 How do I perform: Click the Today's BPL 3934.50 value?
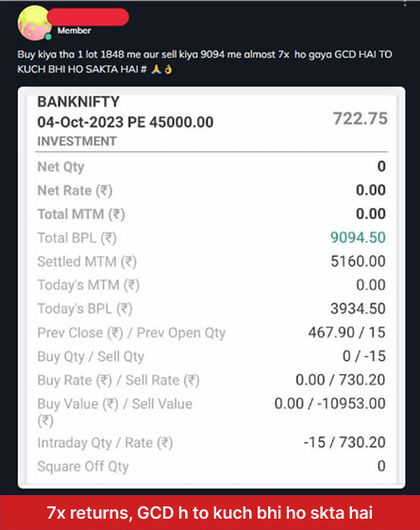[358, 309]
